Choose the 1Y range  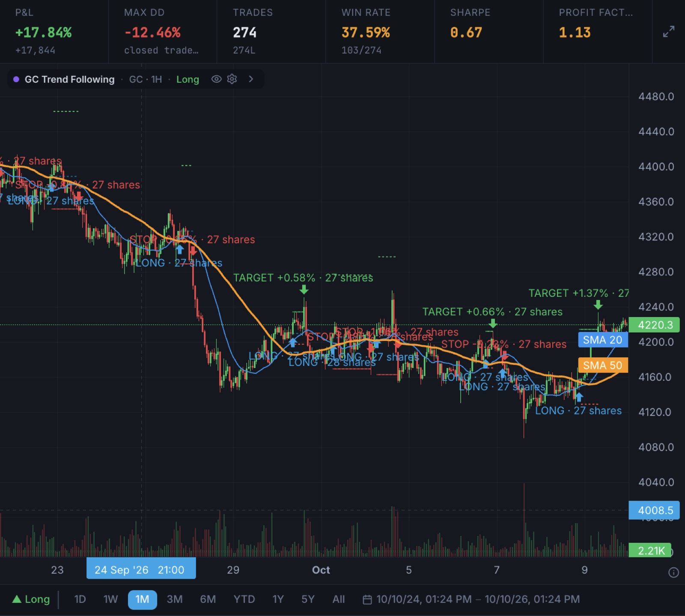click(278, 599)
